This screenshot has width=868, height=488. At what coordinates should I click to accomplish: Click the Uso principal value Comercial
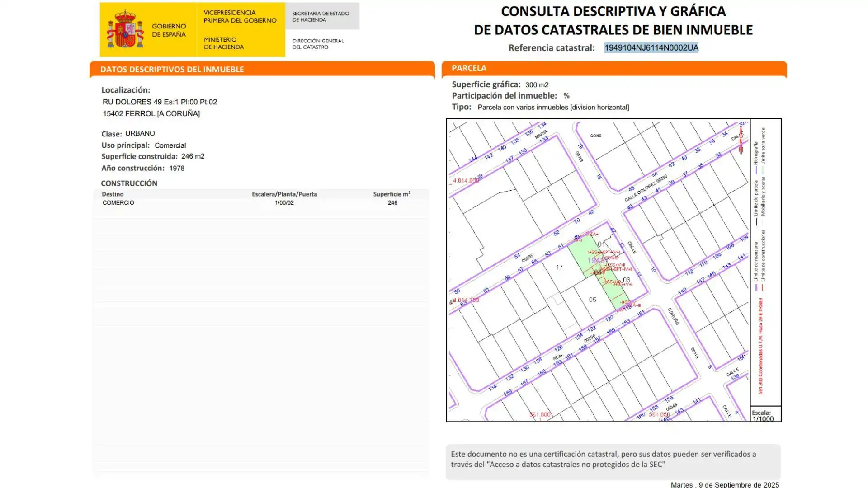tap(170, 145)
